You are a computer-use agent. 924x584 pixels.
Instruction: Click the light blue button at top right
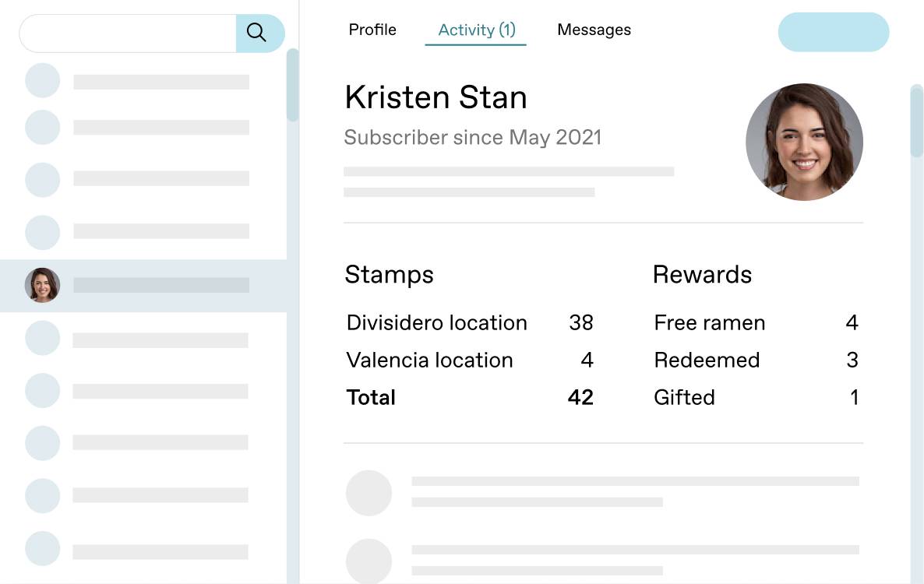(834, 32)
